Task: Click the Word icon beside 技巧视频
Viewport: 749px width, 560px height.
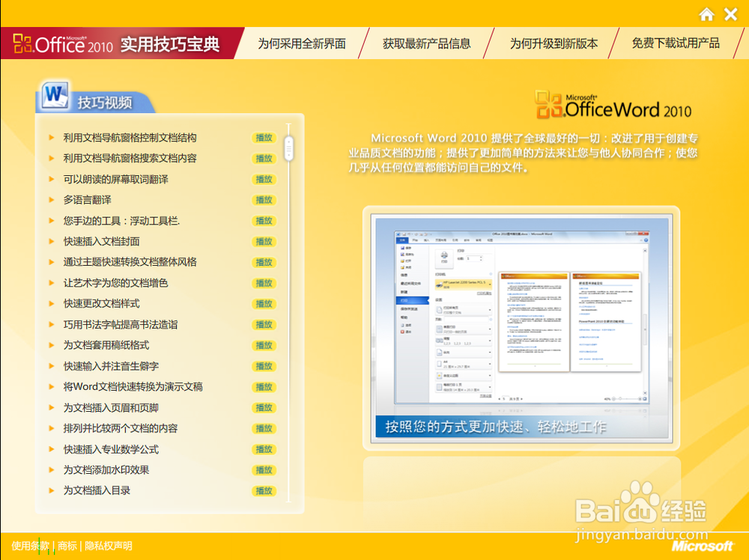Action: pos(55,96)
